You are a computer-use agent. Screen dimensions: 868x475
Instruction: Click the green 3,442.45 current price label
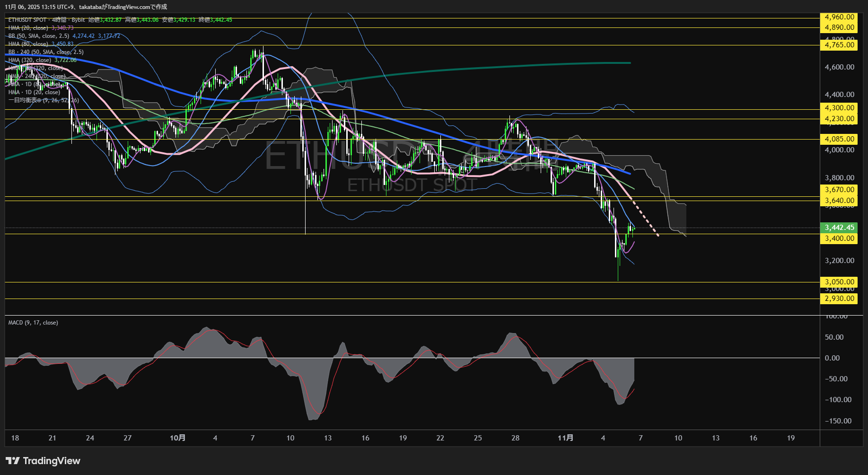(839, 228)
